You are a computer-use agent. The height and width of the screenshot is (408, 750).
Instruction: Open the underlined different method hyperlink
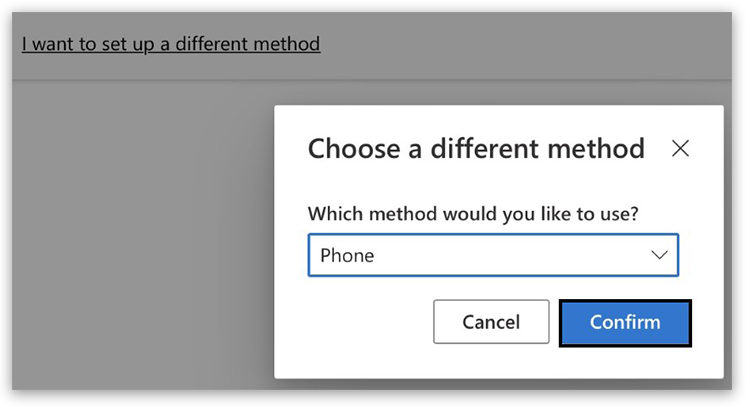coord(171,44)
